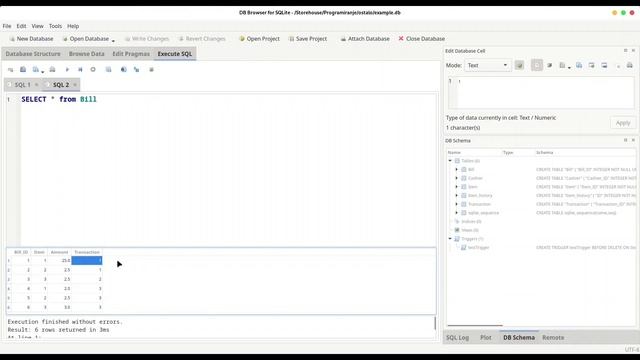Click New Database button
This screenshot has width=640, height=360.
tap(31, 39)
